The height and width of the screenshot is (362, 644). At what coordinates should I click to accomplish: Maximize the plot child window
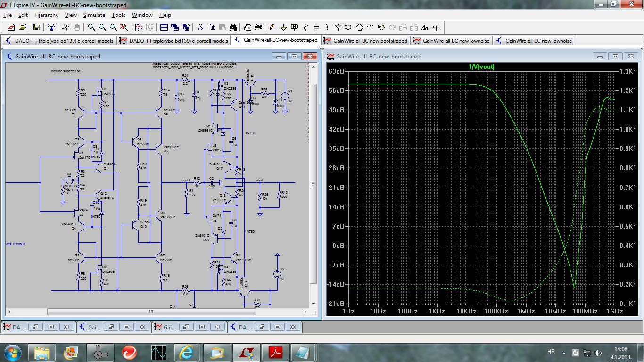[615, 57]
